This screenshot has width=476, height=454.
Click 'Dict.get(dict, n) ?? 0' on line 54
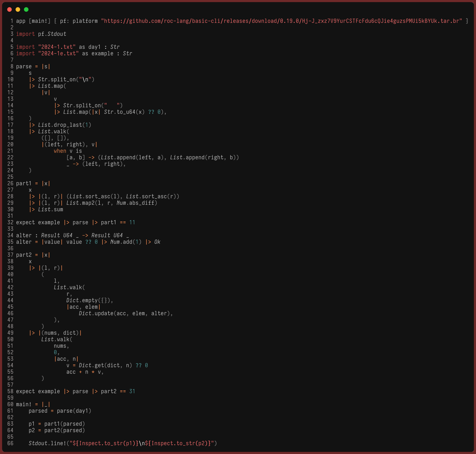point(113,365)
